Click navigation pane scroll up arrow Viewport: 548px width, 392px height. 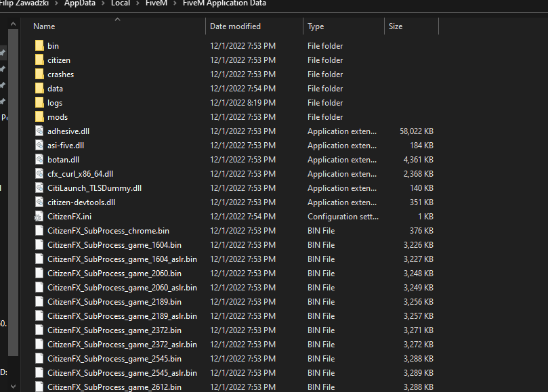pos(13,24)
